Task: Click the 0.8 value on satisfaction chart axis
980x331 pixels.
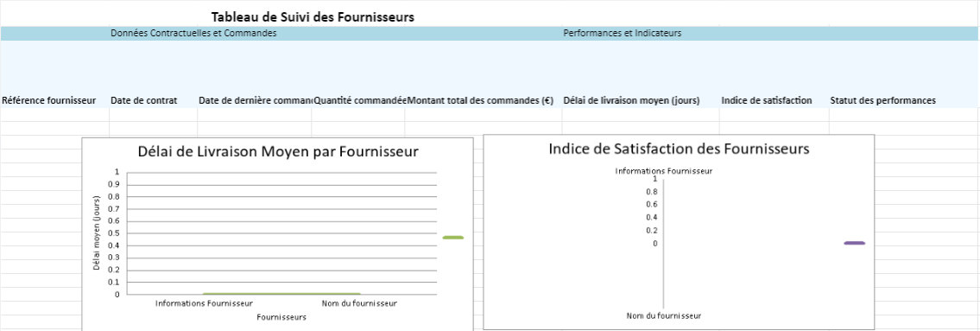Action: (x=652, y=192)
